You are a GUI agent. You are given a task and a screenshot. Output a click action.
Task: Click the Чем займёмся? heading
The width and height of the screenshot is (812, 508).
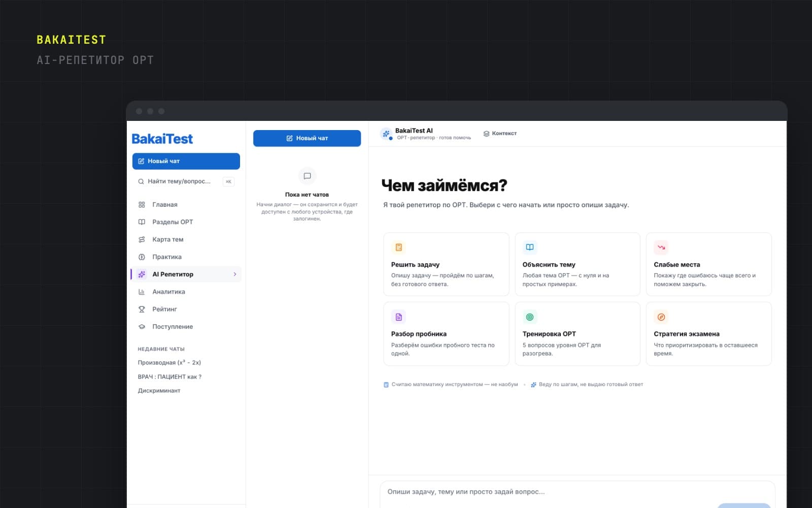click(444, 185)
